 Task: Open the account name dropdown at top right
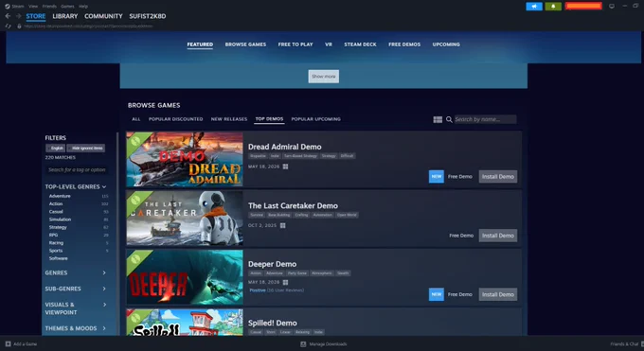click(583, 7)
